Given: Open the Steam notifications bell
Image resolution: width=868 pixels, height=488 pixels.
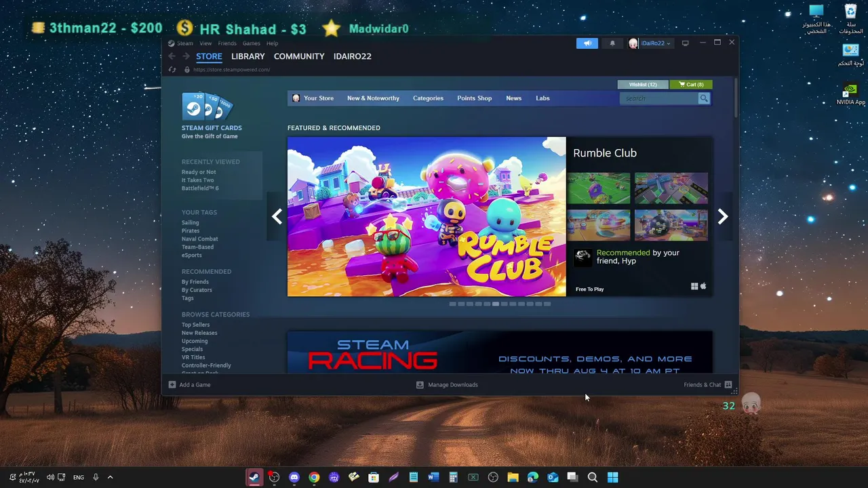Looking at the screenshot, I should click(x=612, y=43).
